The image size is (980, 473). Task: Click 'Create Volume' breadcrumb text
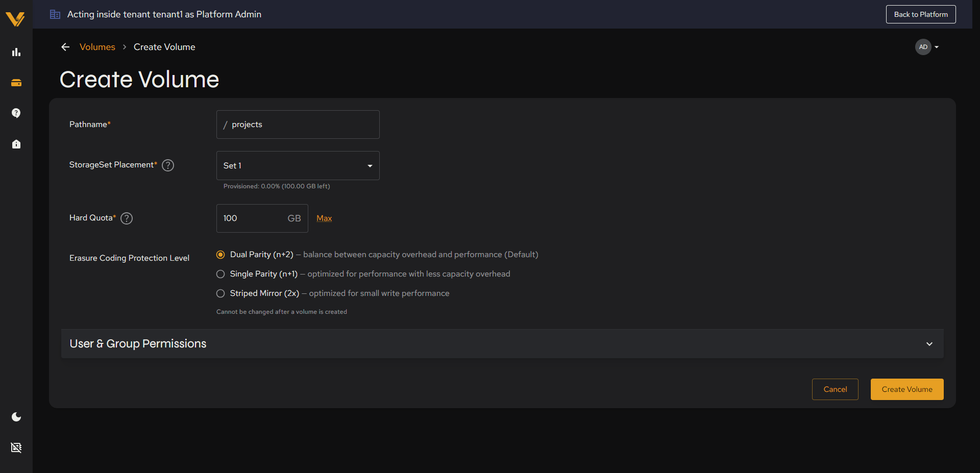click(164, 47)
